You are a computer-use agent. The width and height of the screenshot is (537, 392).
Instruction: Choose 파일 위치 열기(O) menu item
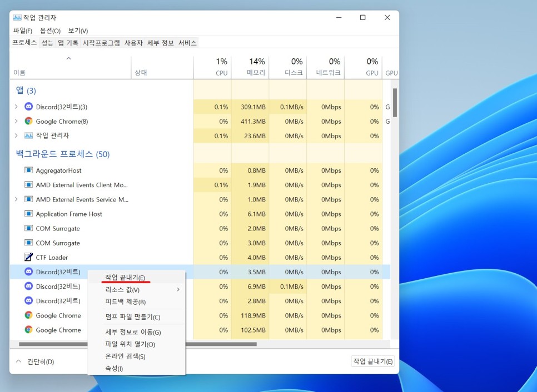tap(137, 344)
